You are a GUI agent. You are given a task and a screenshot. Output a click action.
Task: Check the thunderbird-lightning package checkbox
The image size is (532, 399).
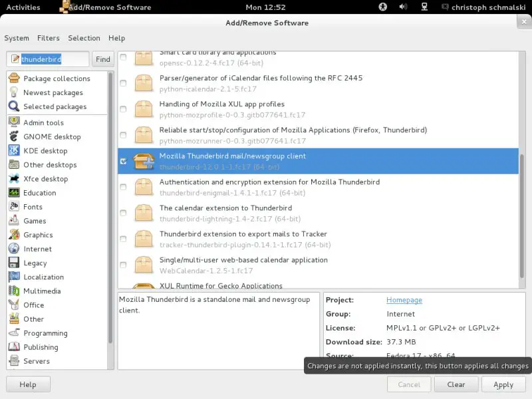[x=123, y=213]
